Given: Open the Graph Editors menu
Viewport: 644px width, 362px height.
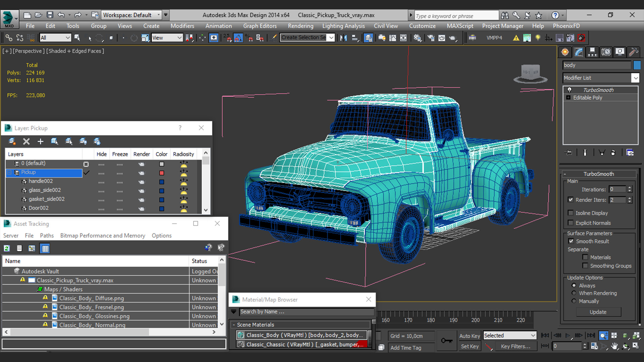Looking at the screenshot, I should (260, 26).
